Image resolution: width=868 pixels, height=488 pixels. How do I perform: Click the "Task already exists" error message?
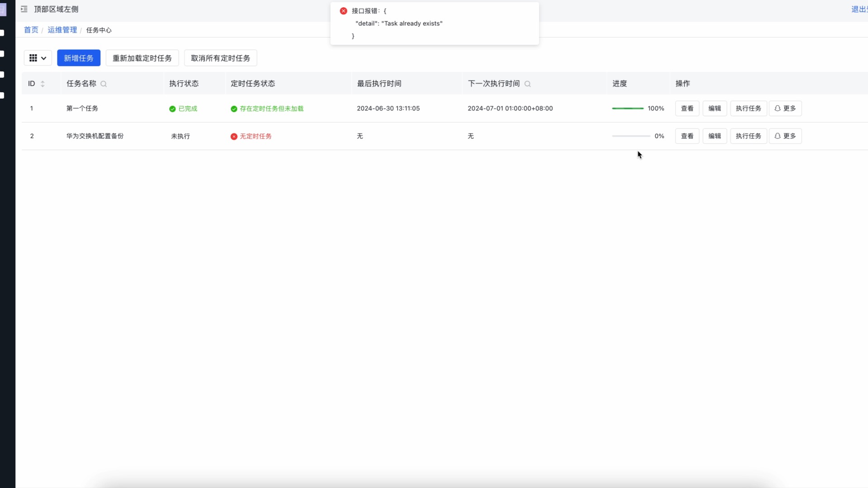point(399,24)
